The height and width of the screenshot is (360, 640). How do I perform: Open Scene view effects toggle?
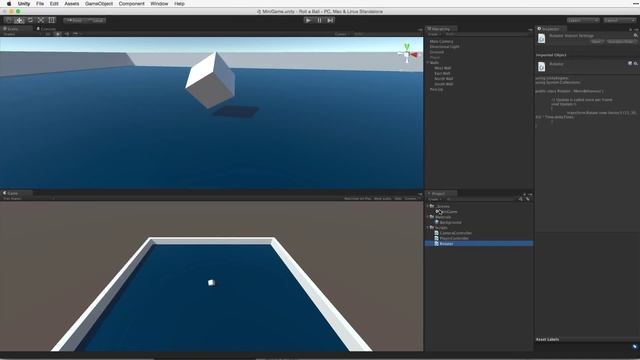(77, 34)
